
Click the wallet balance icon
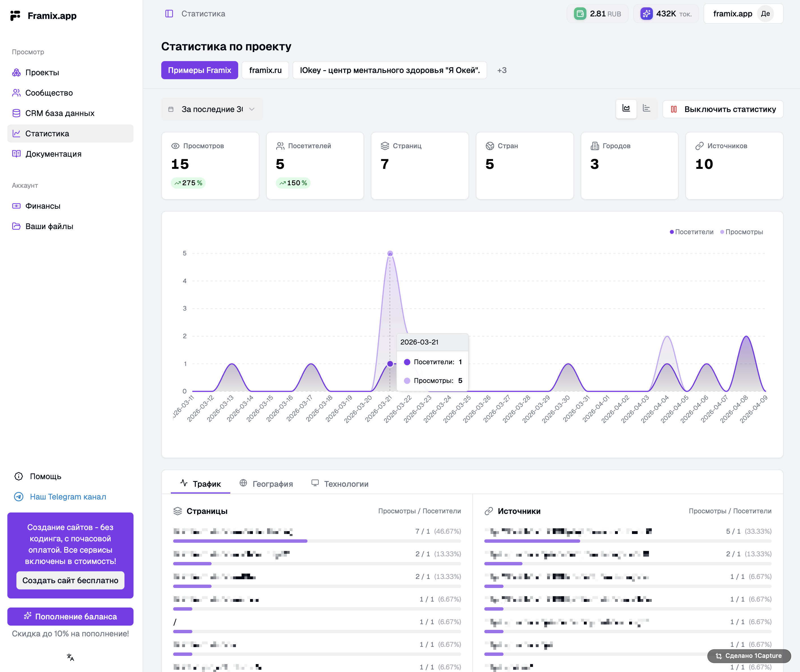[580, 14]
